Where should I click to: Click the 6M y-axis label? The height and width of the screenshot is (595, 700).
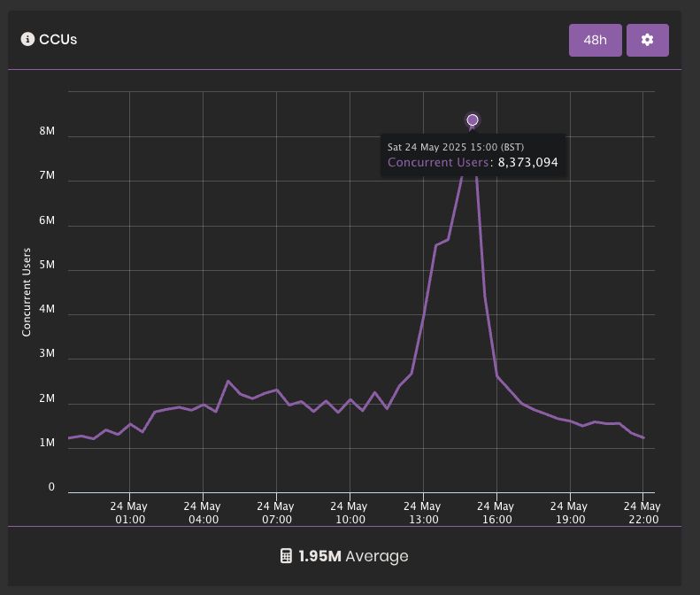pyautogui.click(x=47, y=220)
